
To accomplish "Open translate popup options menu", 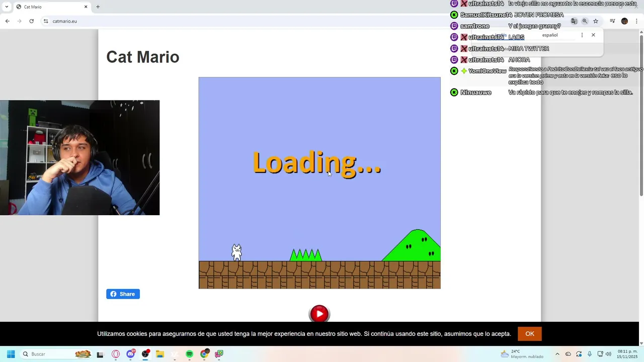I will tap(582, 35).
